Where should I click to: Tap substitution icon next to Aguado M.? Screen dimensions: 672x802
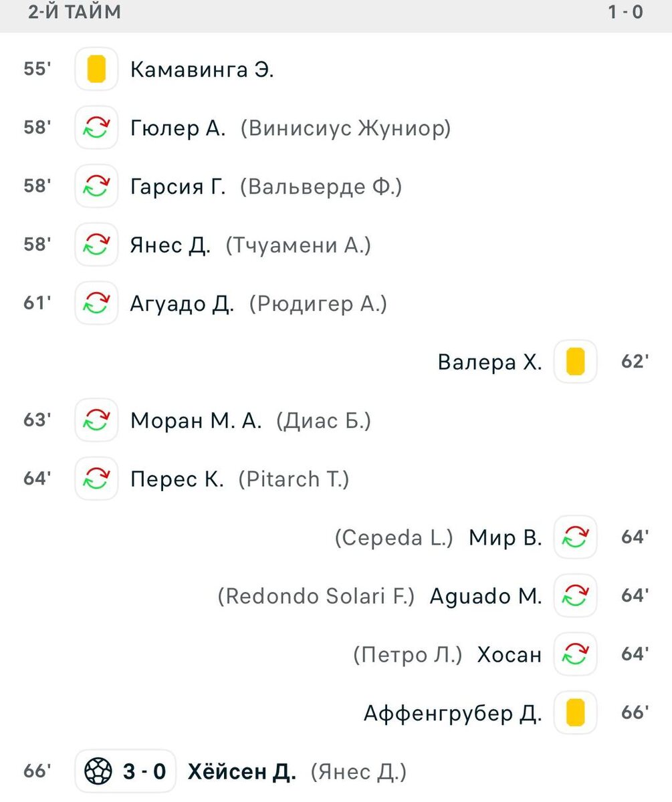coord(575,595)
